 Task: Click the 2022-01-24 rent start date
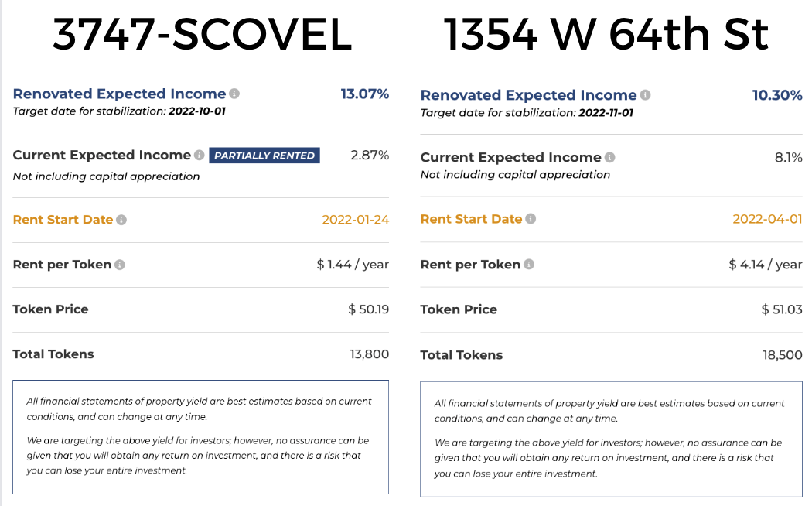[355, 220]
